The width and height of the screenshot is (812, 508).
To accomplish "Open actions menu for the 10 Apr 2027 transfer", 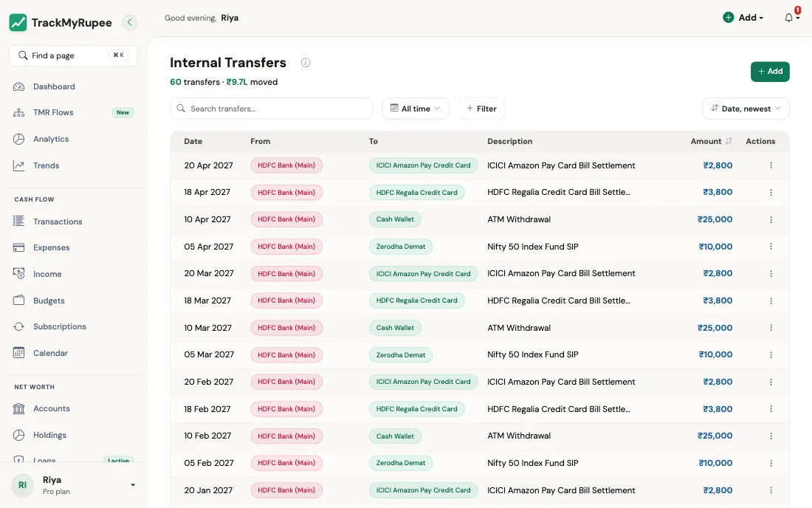I will (x=771, y=219).
